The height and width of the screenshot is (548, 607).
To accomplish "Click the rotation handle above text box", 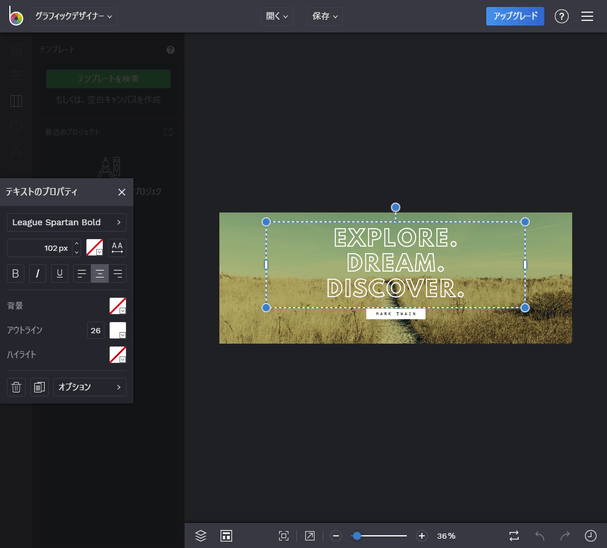I will click(x=395, y=207).
